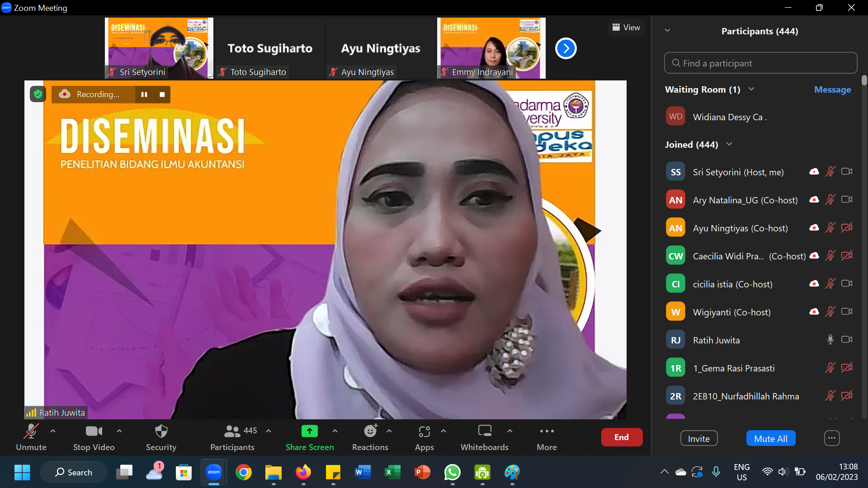This screenshot has width=868, height=488.
Task: Toggle video for 1_Gema Rasi Prasasti
Action: click(847, 368)
